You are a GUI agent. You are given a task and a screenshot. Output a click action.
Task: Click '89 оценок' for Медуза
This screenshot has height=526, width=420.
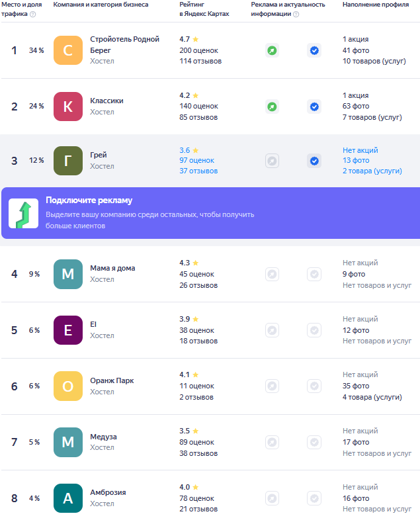pos(196,443)
